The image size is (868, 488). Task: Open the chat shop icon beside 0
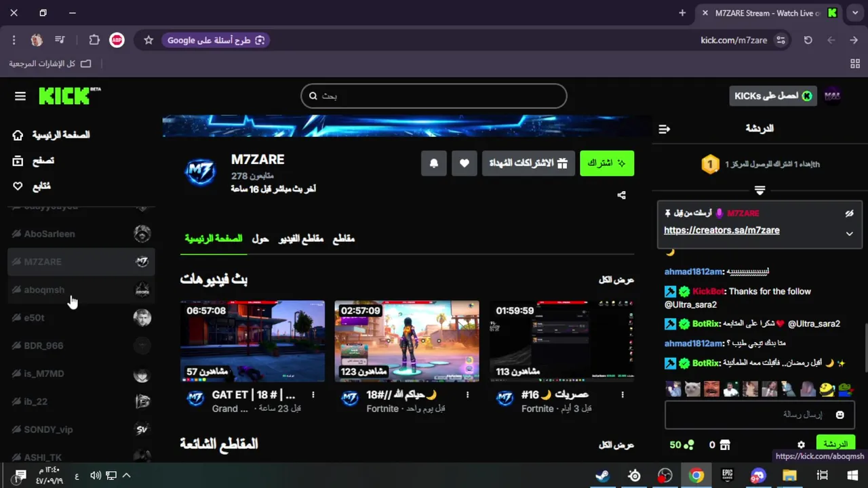725,445
